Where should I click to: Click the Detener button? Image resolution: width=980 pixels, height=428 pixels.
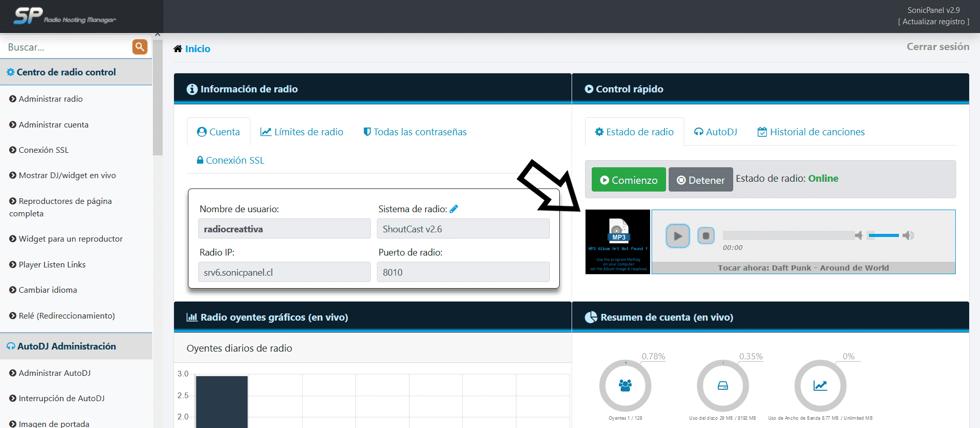(701, 180)
